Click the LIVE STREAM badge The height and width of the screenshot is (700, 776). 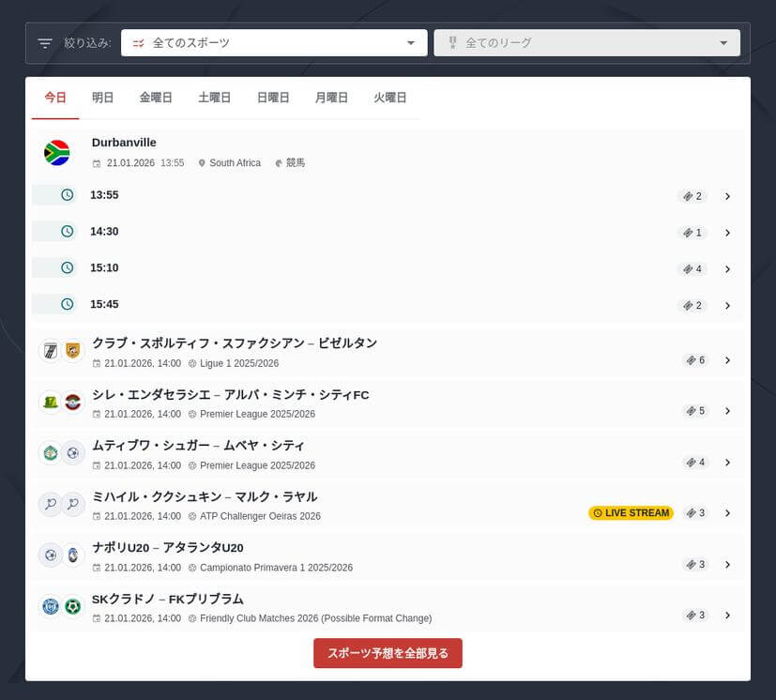click(631, 513)
